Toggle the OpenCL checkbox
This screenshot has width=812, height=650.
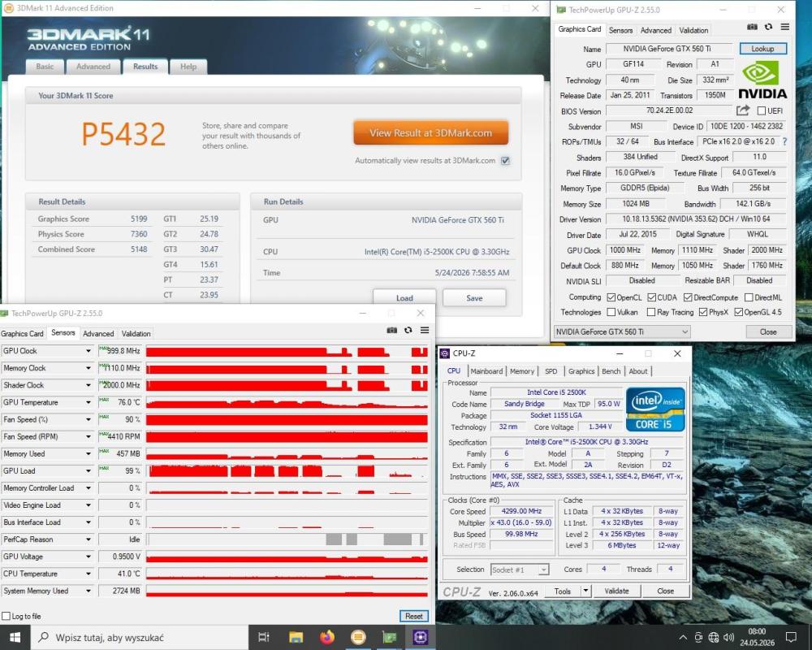(611, 297)
